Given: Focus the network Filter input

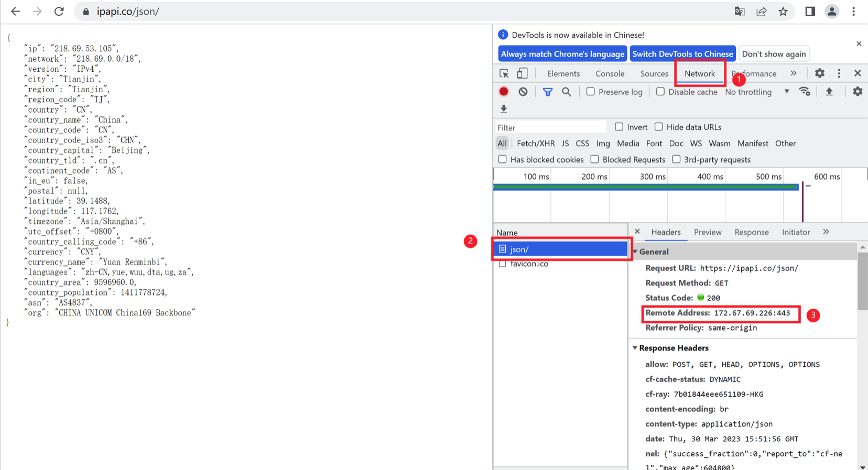Looking at the screenshot, I should point(550,127).
